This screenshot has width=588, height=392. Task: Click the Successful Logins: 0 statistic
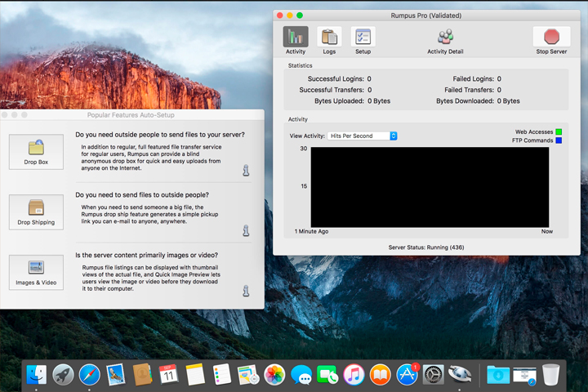pos(340,78)
